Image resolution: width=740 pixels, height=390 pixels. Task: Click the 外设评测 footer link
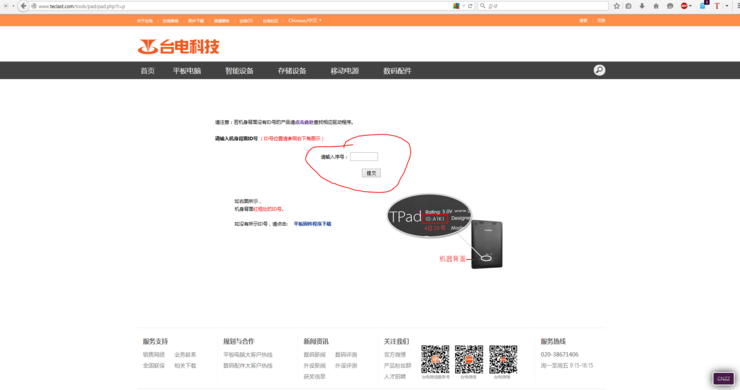[x=346, y=365]
